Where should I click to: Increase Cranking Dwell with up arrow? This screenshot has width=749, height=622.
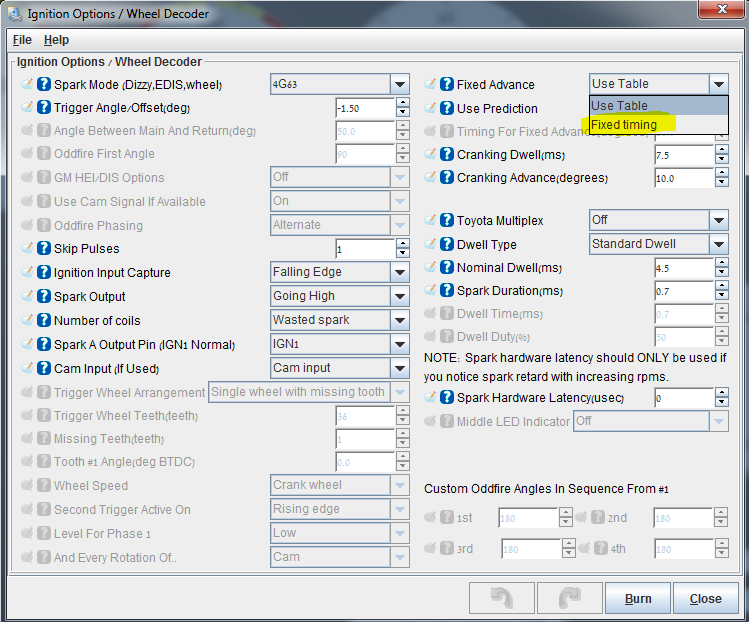(x=722, y=150)
